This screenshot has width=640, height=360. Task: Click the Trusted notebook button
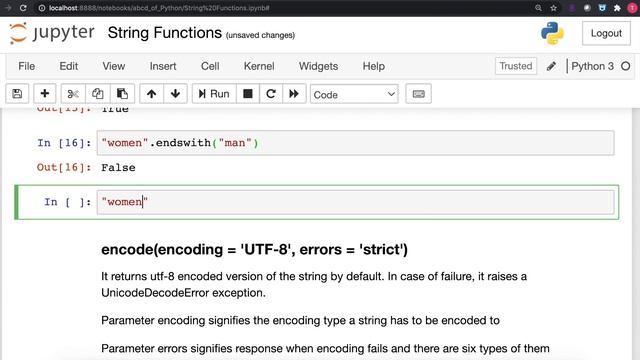coord(516,66)
